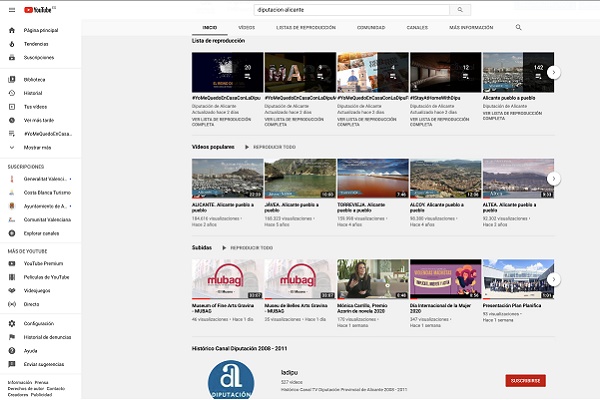The height and width of the screenshot is (400, 600).
Task: Play Presentación Plan Planifica video
Action: point(518,279)
